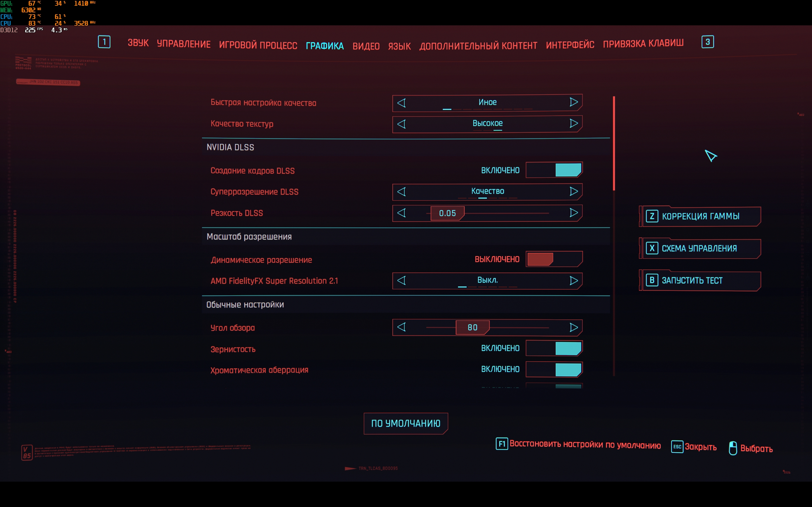Click the B key run benchmark icon

click(652, 280)
